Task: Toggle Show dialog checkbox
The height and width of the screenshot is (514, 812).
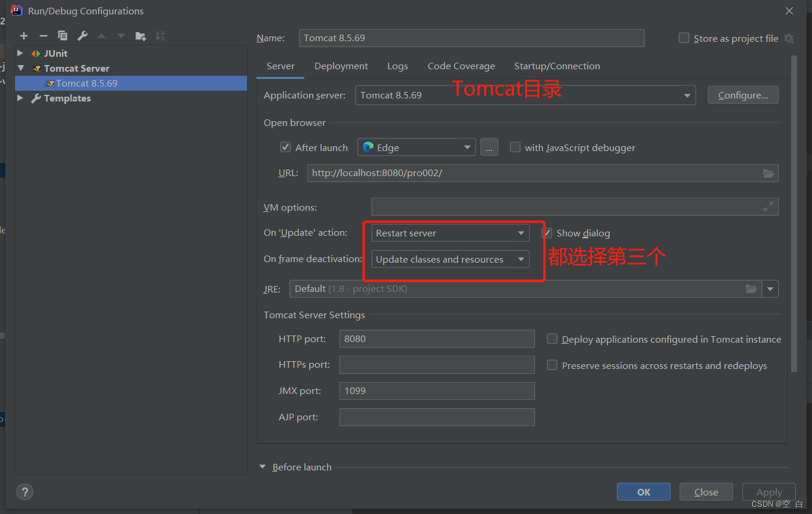Action: (547, 233)
